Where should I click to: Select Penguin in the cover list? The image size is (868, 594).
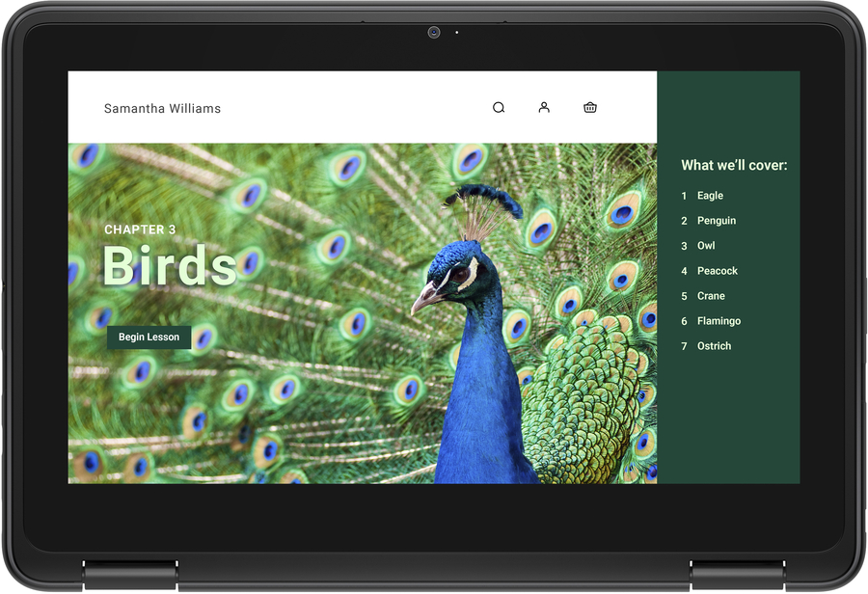pos(717,220)
